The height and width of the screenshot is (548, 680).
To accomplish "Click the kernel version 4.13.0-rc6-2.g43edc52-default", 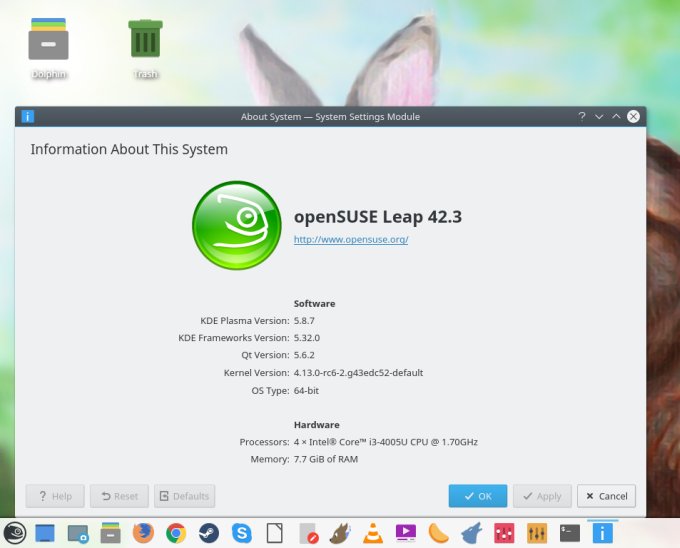I will tap(358, 373).
